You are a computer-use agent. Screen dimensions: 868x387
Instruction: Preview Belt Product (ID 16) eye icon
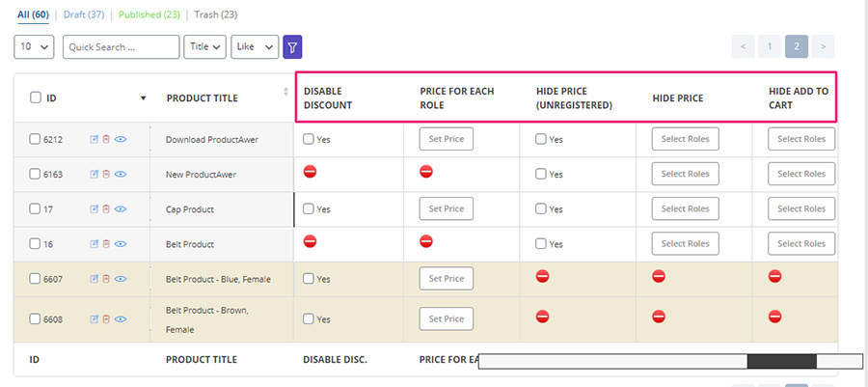tap(121, 244)
